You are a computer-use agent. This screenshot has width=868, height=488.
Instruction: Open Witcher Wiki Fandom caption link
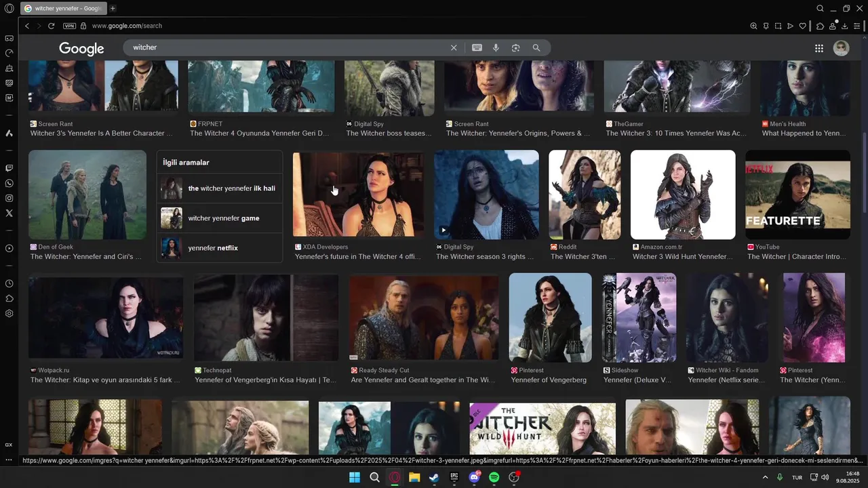[x=726, y=380]
